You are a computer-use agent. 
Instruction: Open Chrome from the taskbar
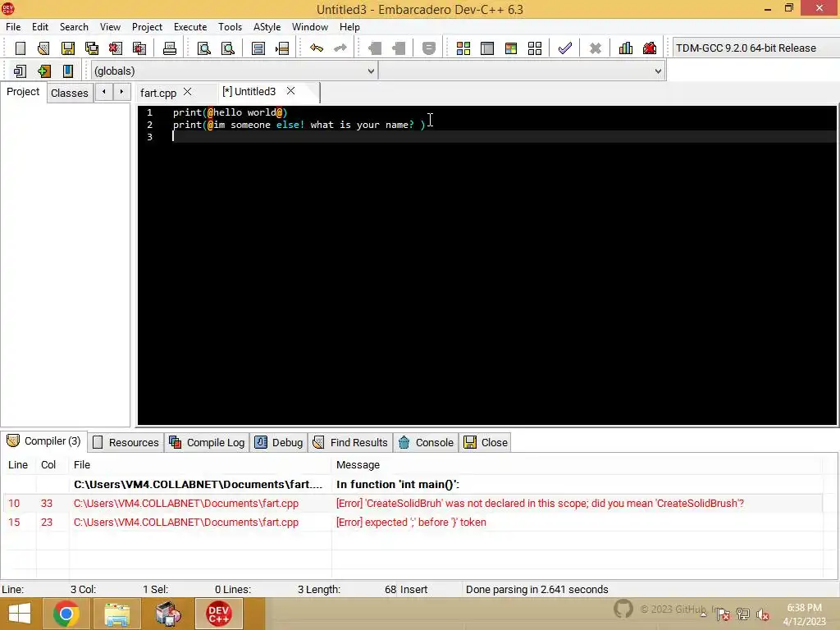click(x=66, y=614)
